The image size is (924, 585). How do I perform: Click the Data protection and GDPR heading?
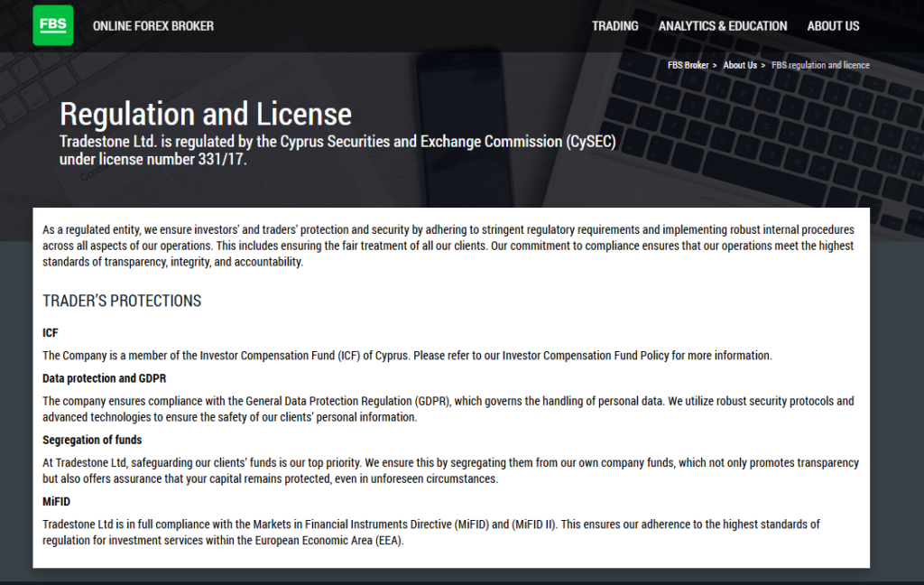tap(105, 378)
